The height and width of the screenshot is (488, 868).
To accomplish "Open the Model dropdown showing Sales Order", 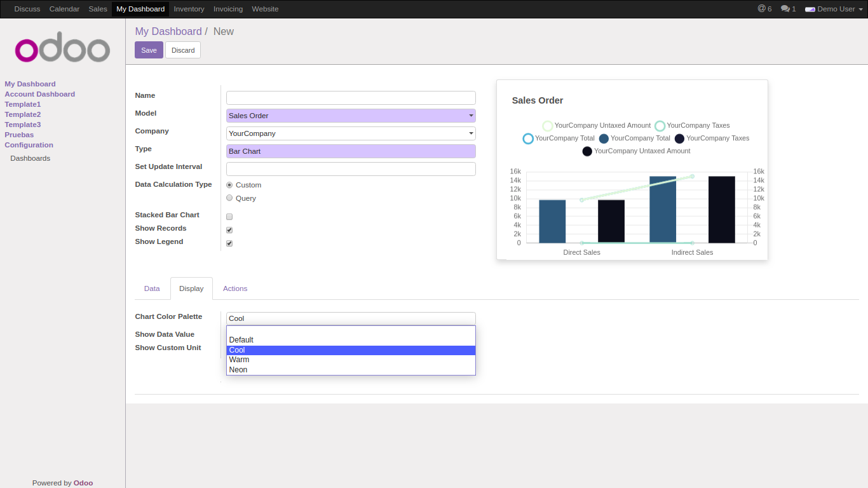I will pyautogui.click(x=351, y=116).
